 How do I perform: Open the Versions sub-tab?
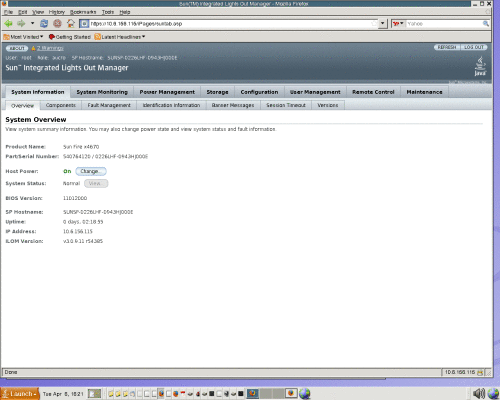[x=328, y=105]
